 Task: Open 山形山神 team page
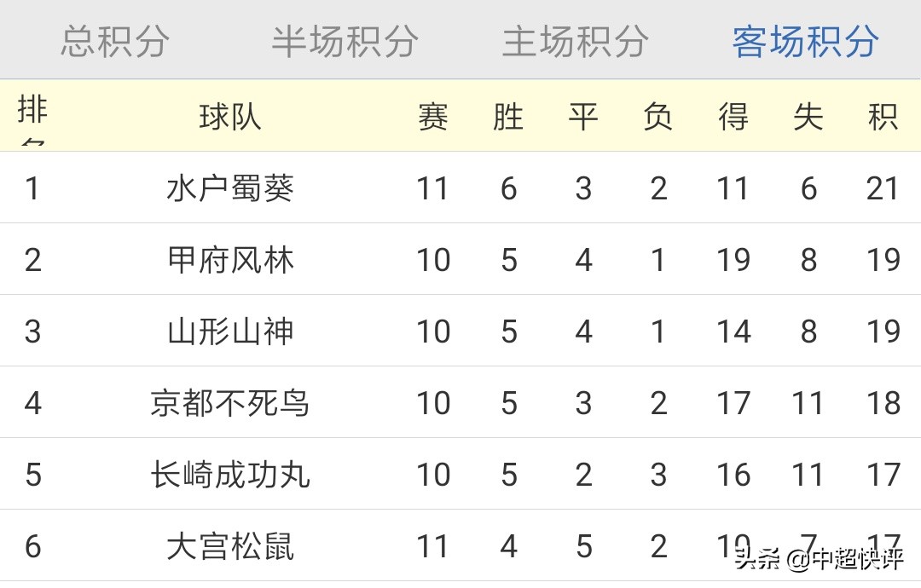tap(230, 331)
